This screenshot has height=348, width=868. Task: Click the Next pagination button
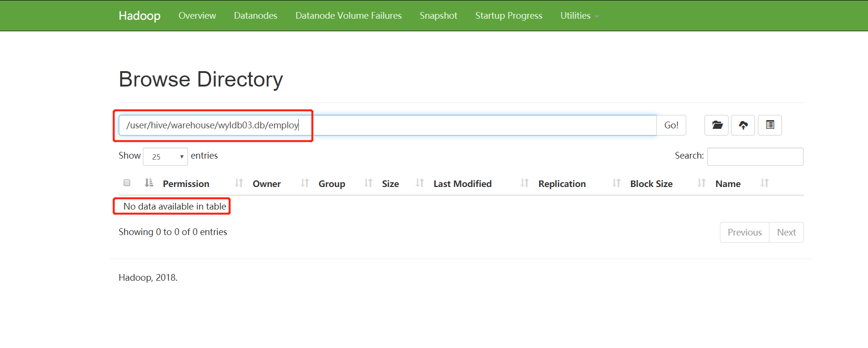786,232
